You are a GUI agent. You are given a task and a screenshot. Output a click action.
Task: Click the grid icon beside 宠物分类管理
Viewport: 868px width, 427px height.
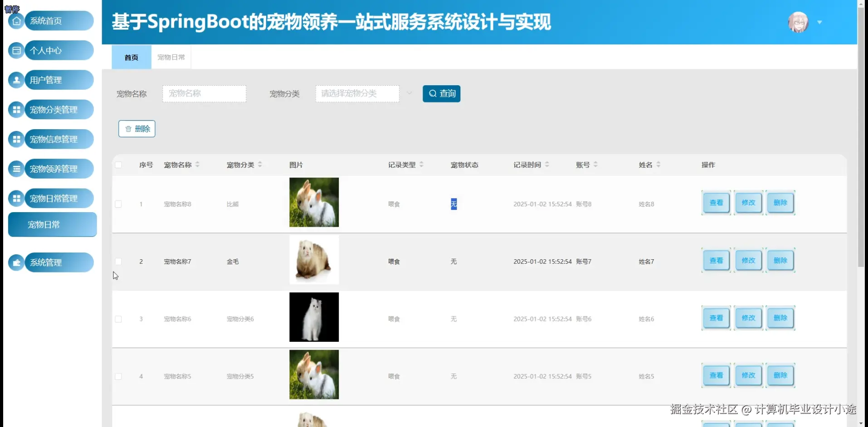(x=17, y=110)
